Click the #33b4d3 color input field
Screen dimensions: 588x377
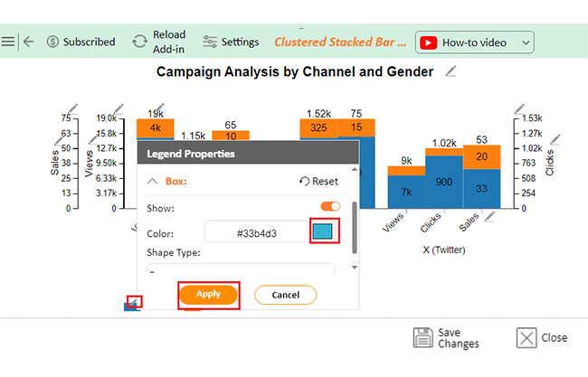257,233
